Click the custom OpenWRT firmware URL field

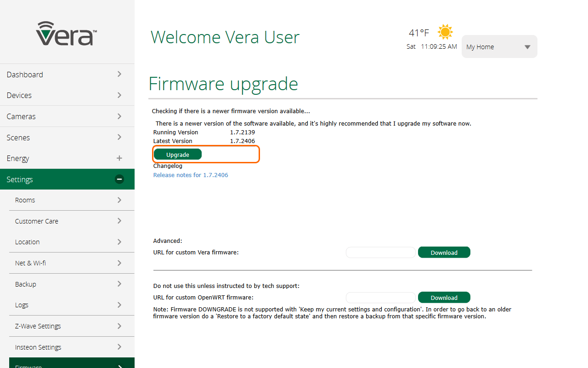pos(381,297)
